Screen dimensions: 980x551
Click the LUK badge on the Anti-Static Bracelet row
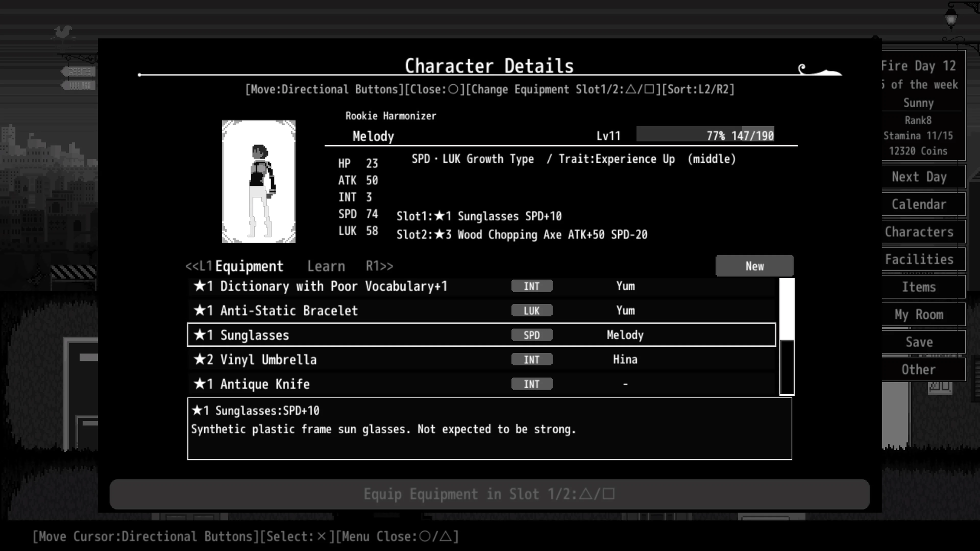pos(531,310)
